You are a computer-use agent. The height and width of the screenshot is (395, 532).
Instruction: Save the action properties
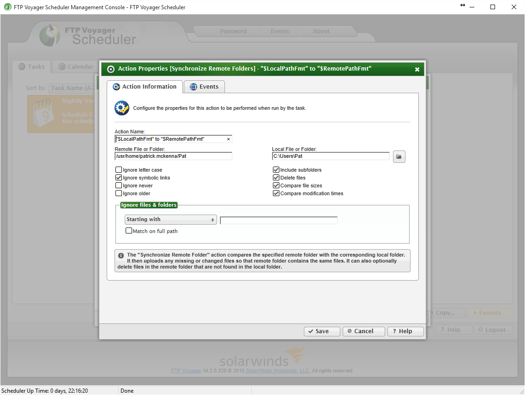pos(322,331)
